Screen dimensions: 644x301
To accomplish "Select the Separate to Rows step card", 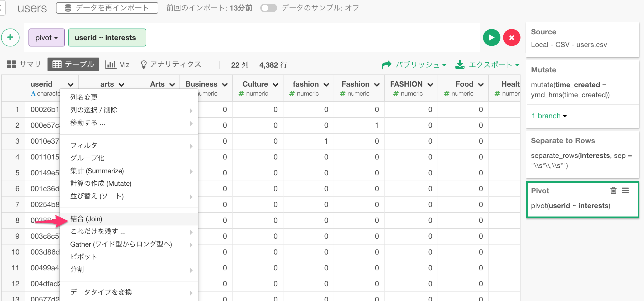I will 583,154.
